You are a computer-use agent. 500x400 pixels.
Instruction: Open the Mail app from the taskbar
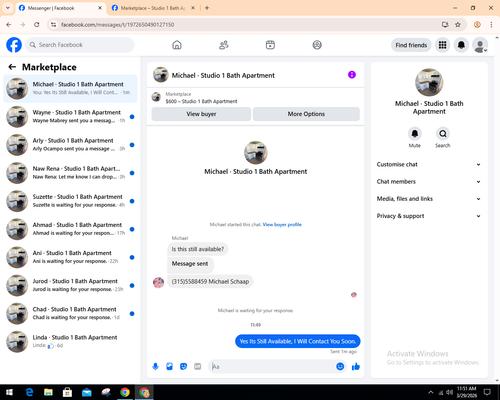87,392
